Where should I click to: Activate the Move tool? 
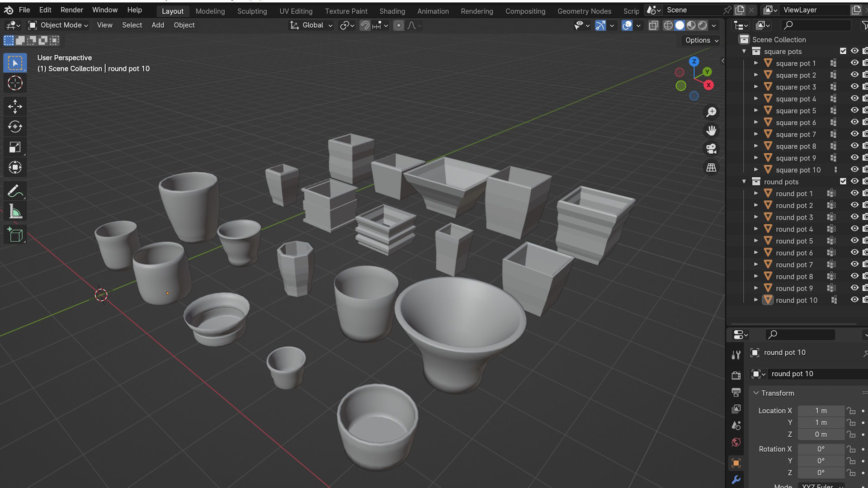click(x=15, y=107)
